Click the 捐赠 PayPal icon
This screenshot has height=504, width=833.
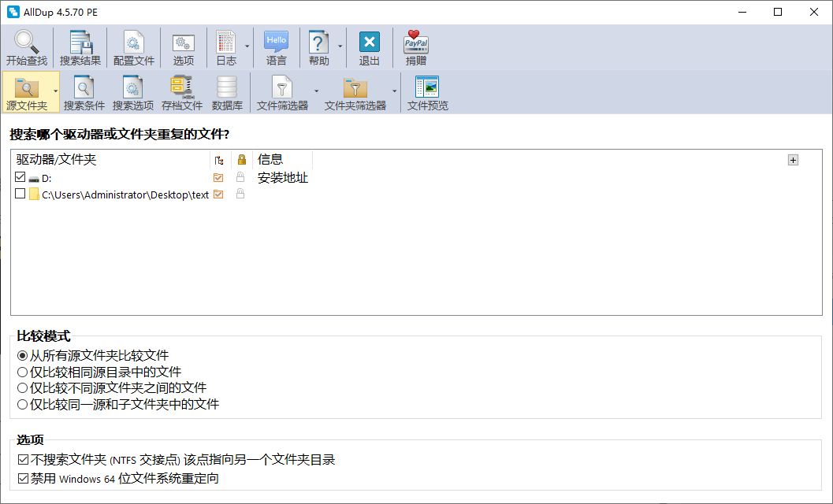pos(415,43)
